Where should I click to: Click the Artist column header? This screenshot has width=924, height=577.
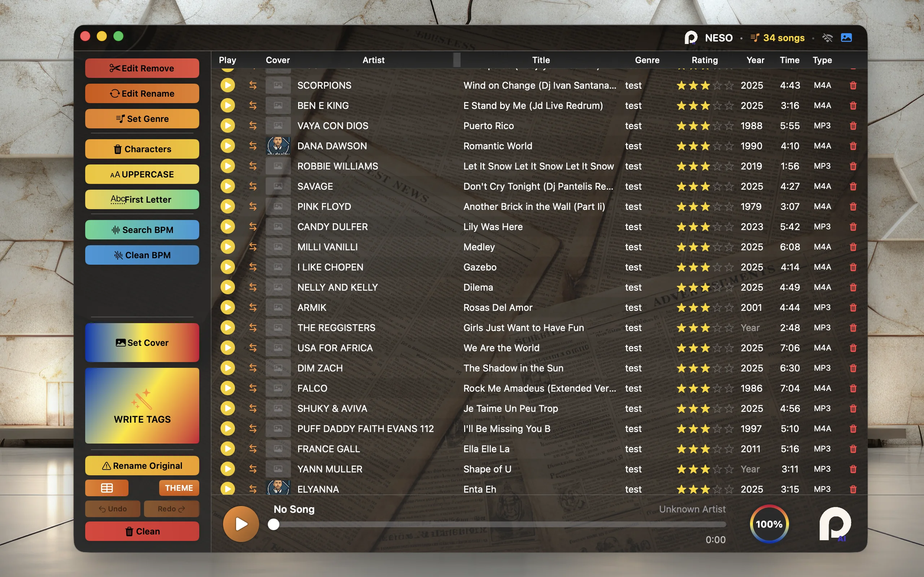coord(373,60)
